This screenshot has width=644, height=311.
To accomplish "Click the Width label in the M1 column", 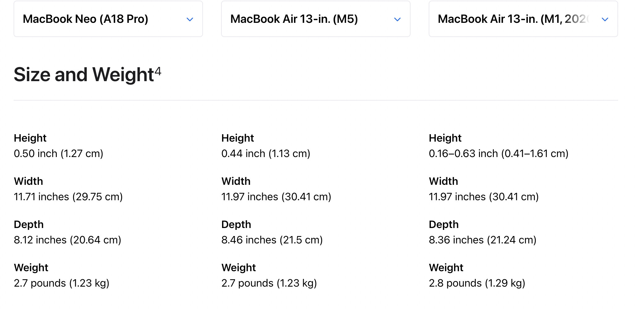I will coord(444,181).
